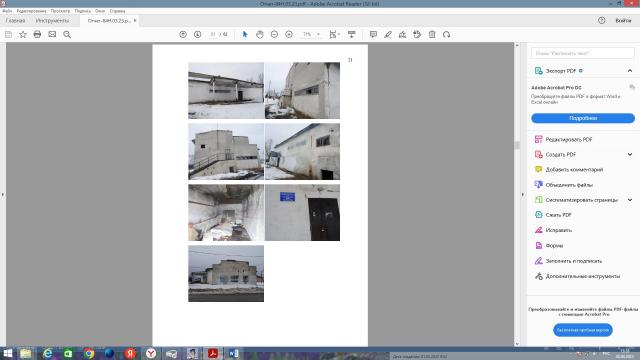640x360 pixels.
Task: Zoom out with minus icon
Action: 274,34
